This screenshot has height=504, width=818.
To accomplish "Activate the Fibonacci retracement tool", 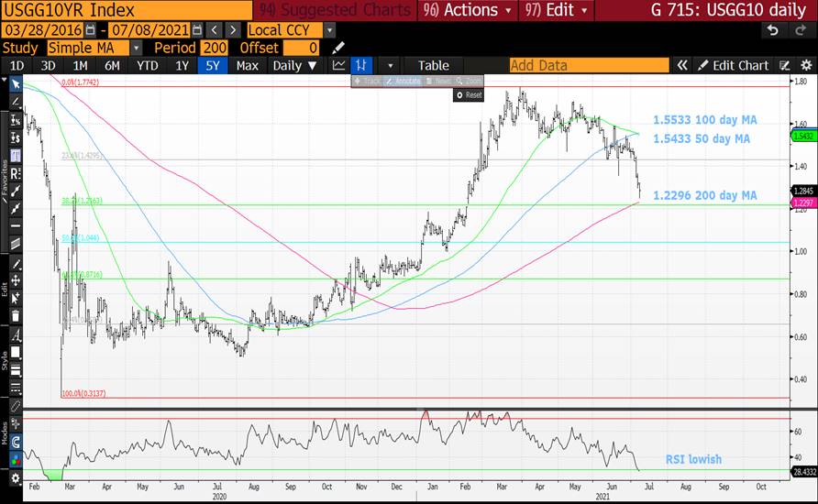I will click(x=16, y=155).
